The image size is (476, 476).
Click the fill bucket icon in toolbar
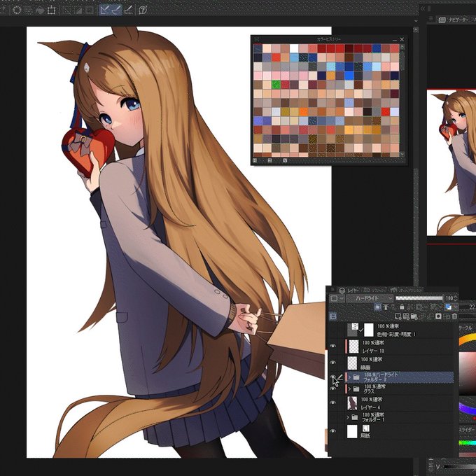click(40, 10)
